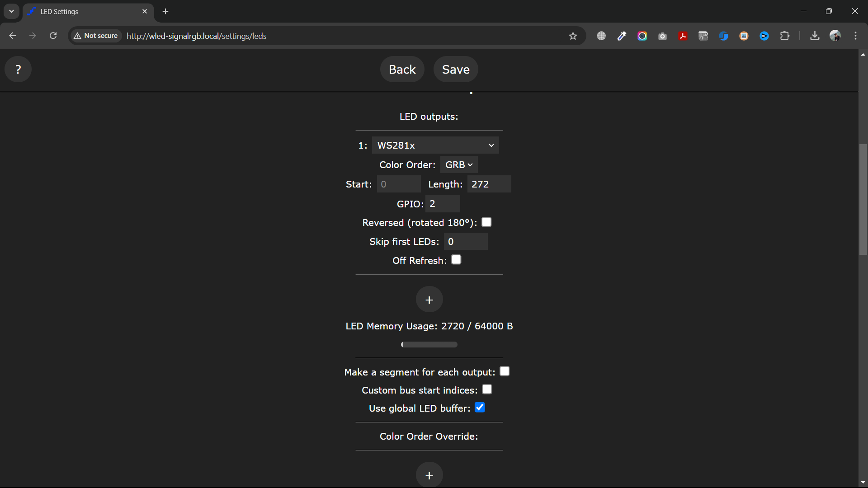Open the camera screenshot extension
The height and width of the screenshot is (488, 868).
(662, 36)
